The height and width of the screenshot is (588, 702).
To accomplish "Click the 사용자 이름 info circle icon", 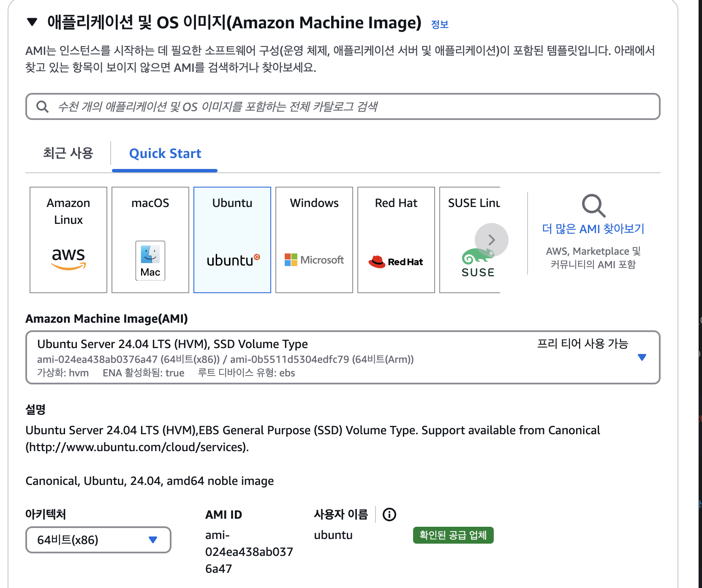I will 389,514.
